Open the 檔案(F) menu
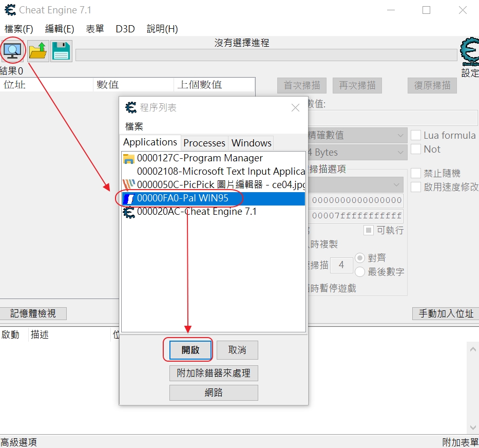 [x=18, y=29]
